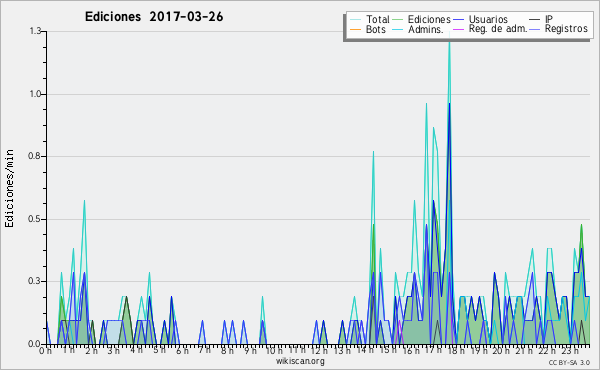Click the 0.0 y-axis value
The image size is (600, 370).
tap(35, 344)
